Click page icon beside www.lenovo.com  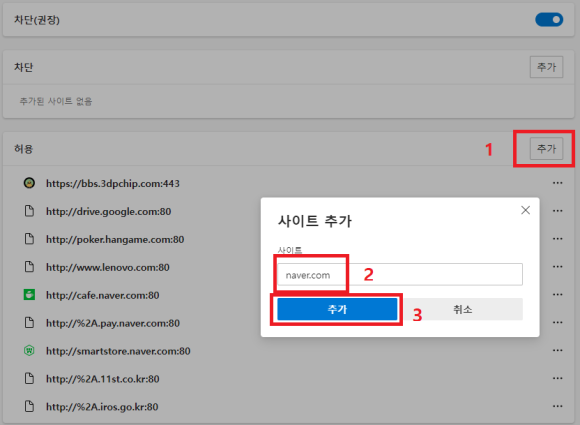coord(29,267)
